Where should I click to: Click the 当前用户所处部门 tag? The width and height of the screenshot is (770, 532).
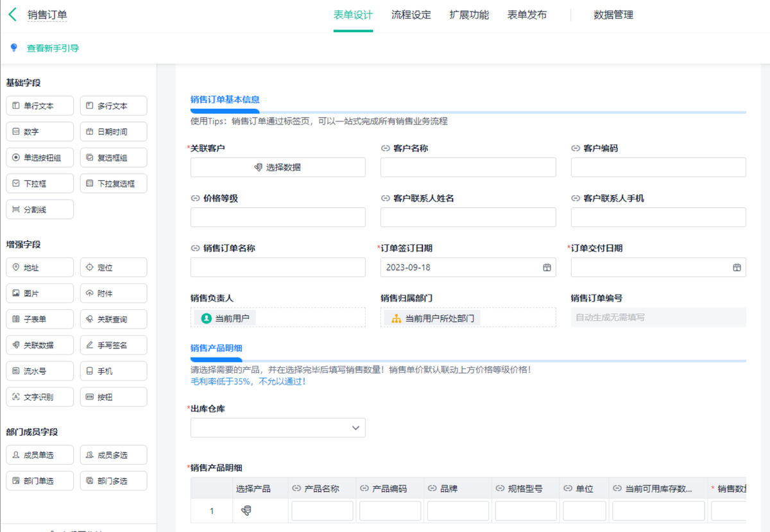[432, 318]
